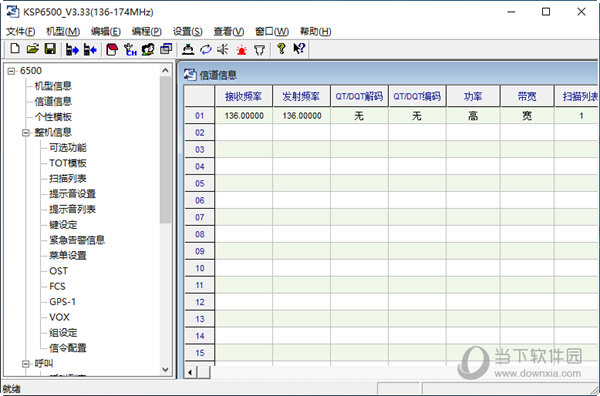600x396 pixels.
Task: Click write-to-radio icon with left arrow
Action: click(90, 49)
